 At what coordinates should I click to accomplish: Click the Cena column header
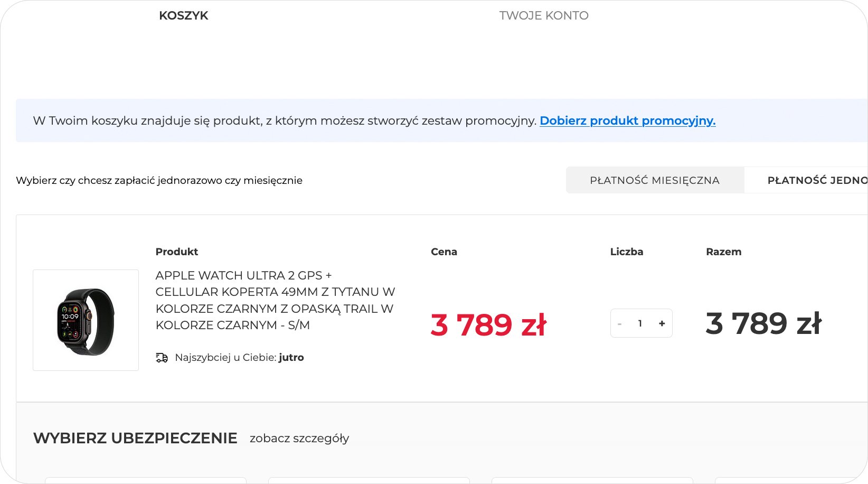(x=444, y=252)
